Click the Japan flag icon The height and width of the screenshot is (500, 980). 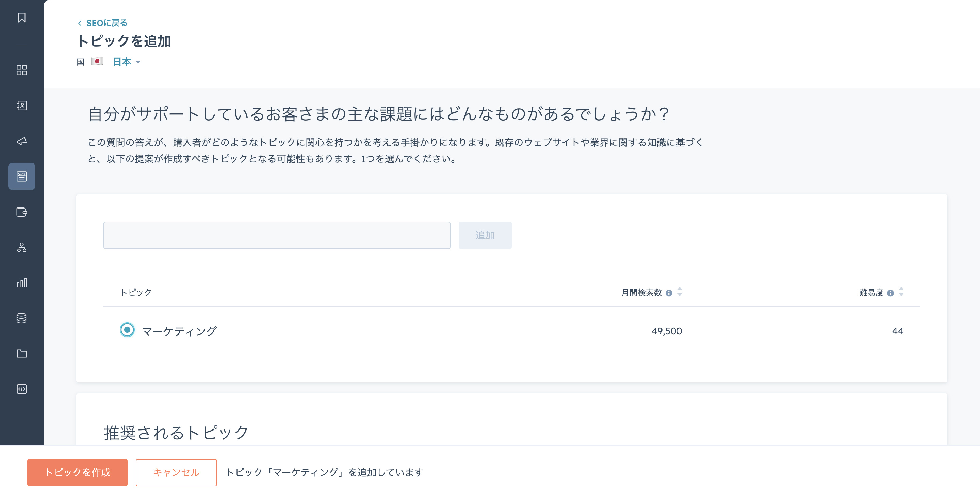pos(97,61)
